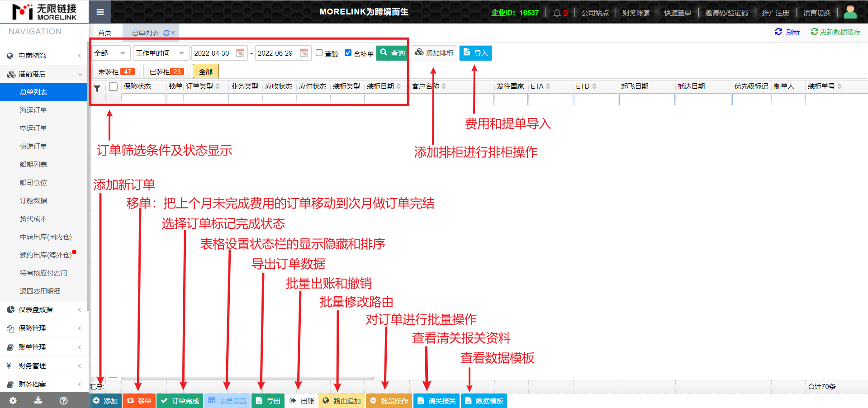Image resolution: width=868 pixels, height=408 pixels.
Task: Export order data with 导出
Action: click(268, 401)
